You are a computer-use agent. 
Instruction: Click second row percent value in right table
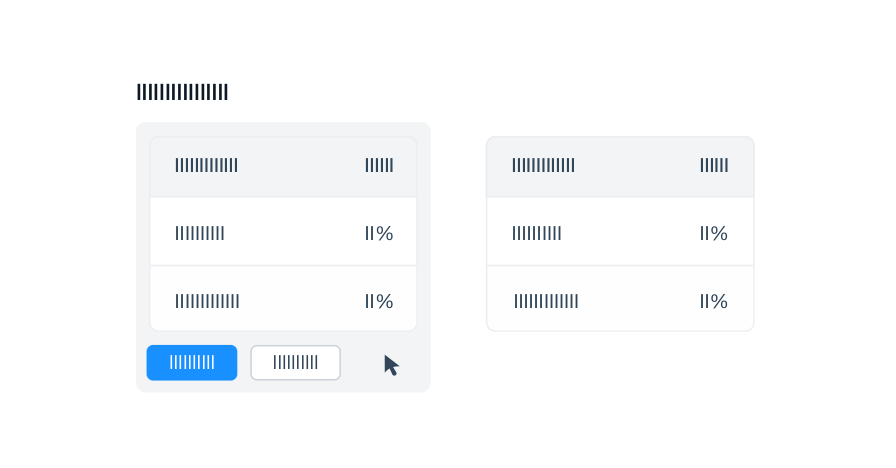pos(714,301)
